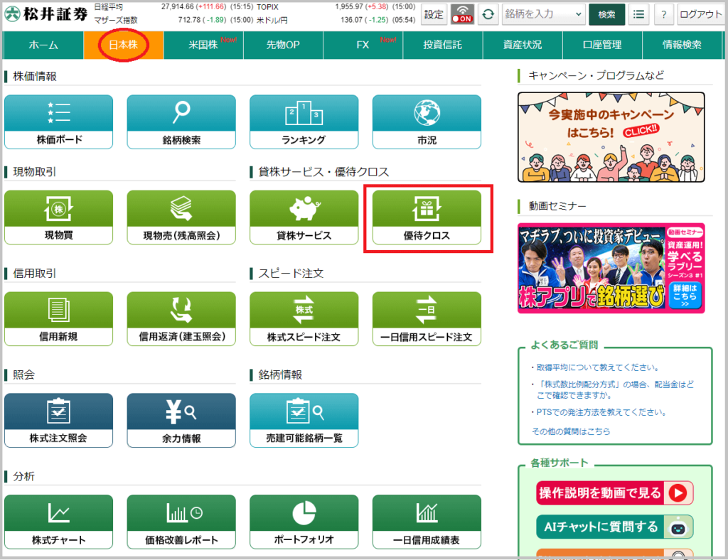Open the 貸株サービス piggy bank tile
The width and height of the screenshot is (728, 560).
pos(304,217)
